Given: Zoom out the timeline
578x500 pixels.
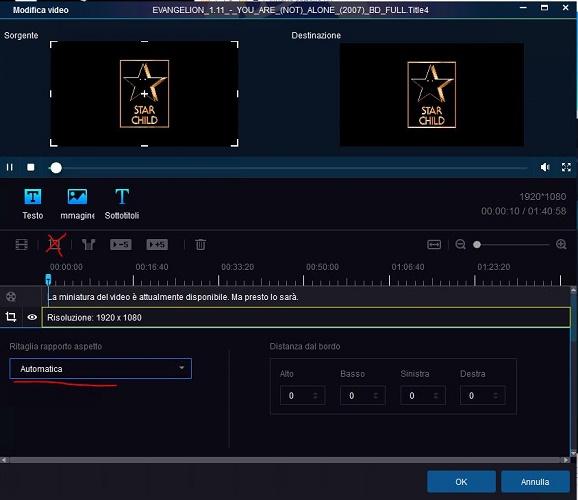Looking at the screenshot, I should pyautogui.click(x=460, y=244).
